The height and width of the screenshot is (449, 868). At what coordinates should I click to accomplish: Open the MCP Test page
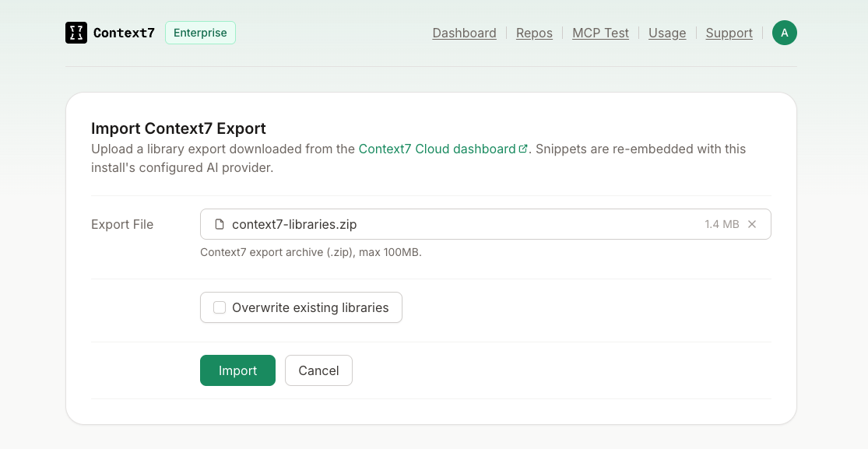[601, 33]
